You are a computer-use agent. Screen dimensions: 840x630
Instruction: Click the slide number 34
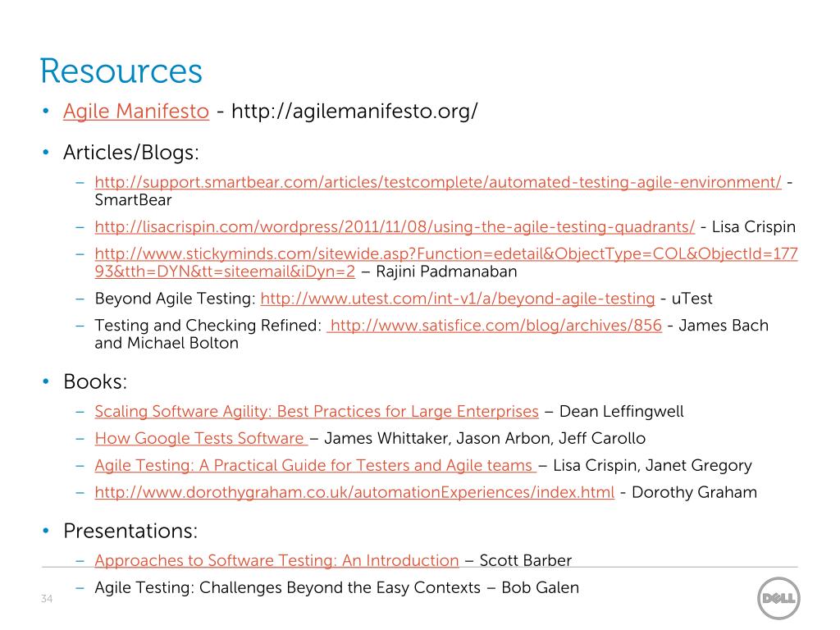[x=47, y=599]
